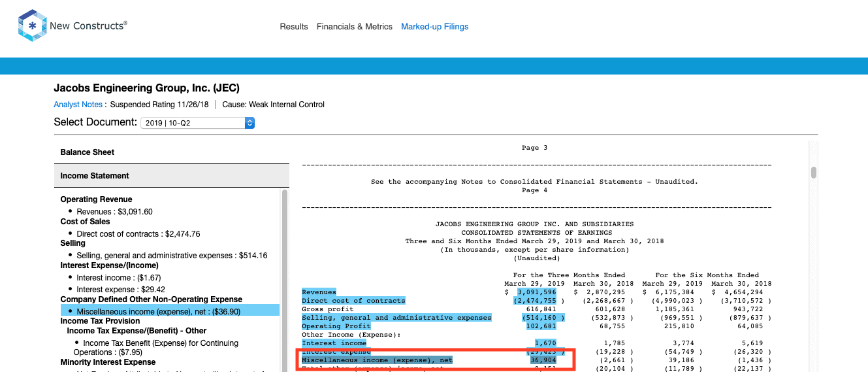Select Interest expense : $29.42 item
The height and width of the screenshot is (372, 868).
pyautogui.click(x=121, y=289)
